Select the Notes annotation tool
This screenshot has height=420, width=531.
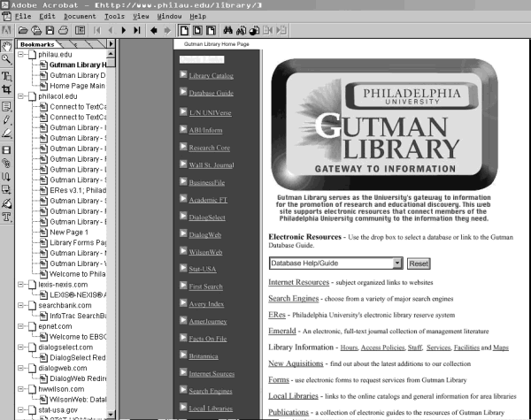pyautogui.click(x=6, y=107)
